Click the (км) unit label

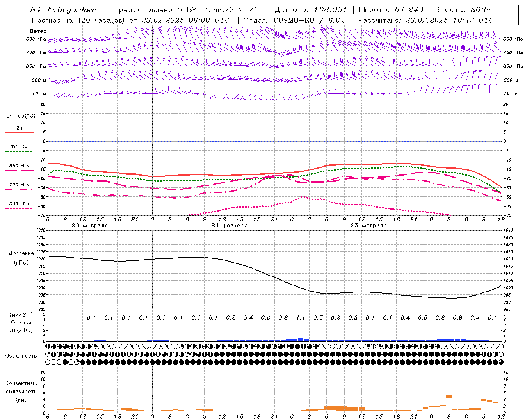pyautogui.click(x=21, y=399)
